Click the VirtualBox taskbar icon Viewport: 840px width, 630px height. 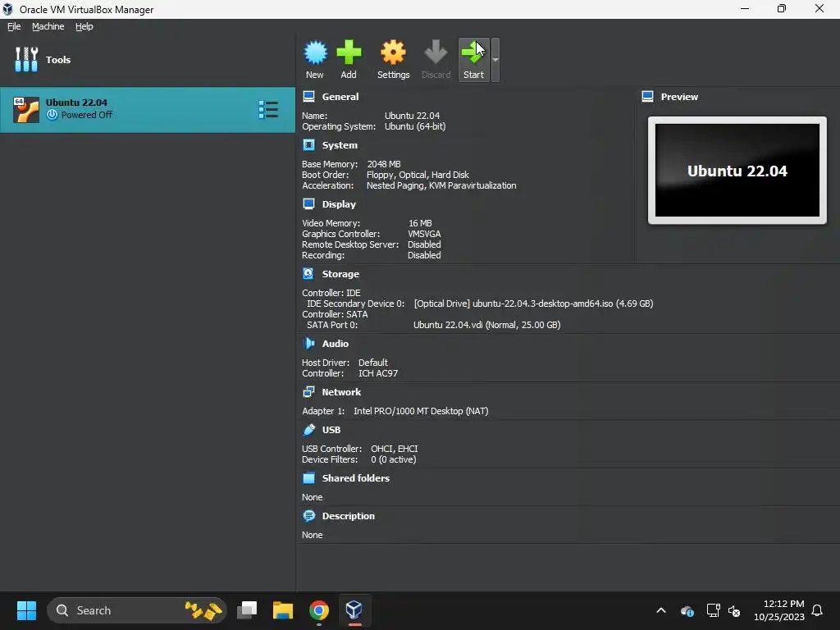click(x=354, y=610)
